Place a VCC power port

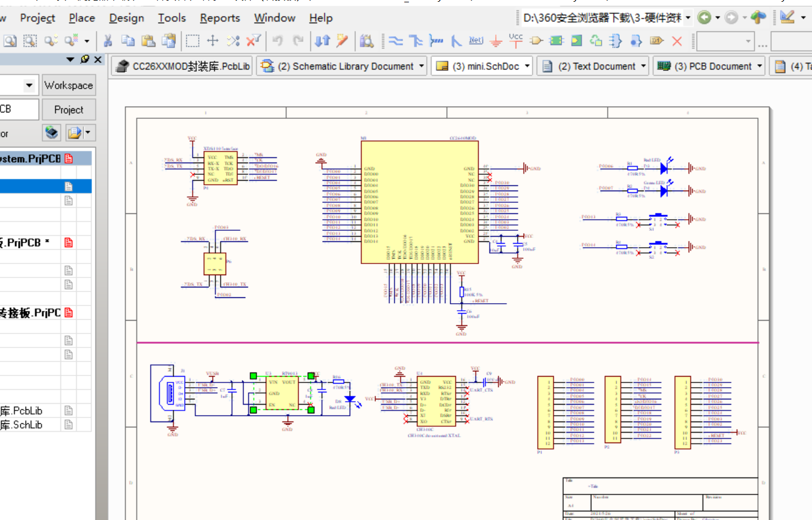(x=516, y=40)
